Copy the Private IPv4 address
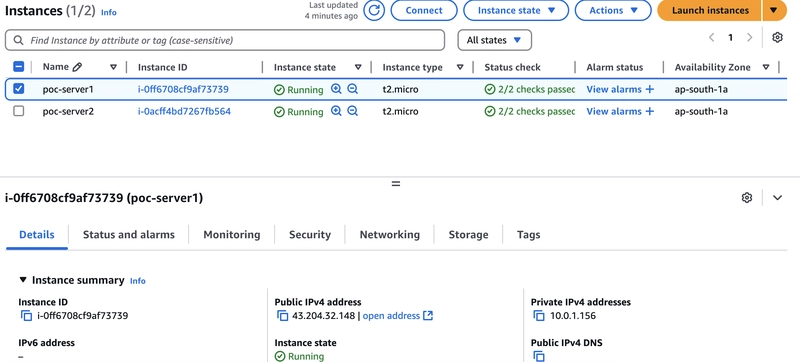 pos(539,316)
